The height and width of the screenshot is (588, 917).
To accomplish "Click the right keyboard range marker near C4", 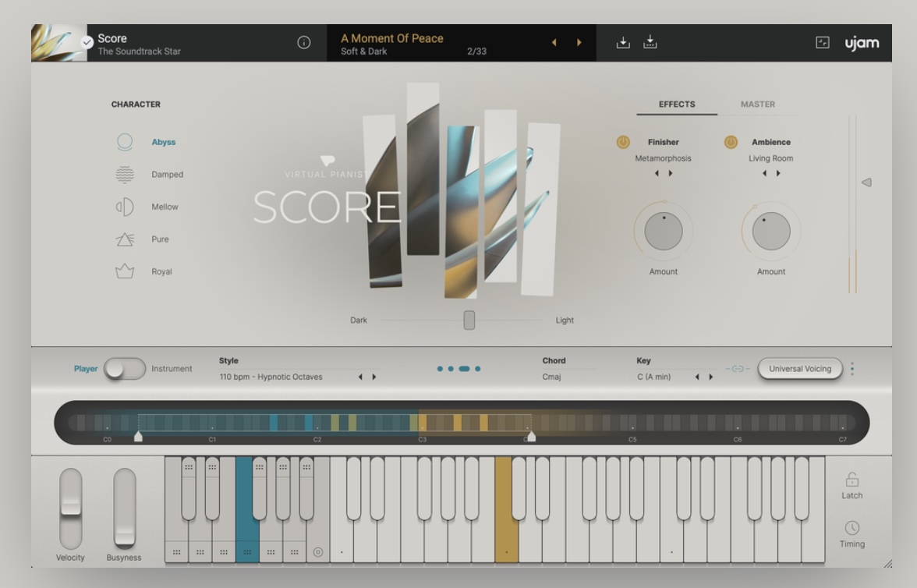I will click(531, 437).
